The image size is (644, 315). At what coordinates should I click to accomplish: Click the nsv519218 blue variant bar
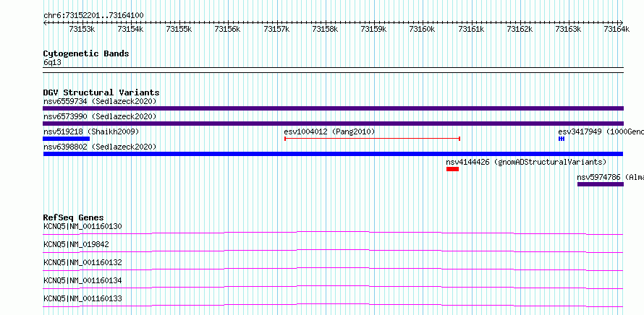pos(66,139)
